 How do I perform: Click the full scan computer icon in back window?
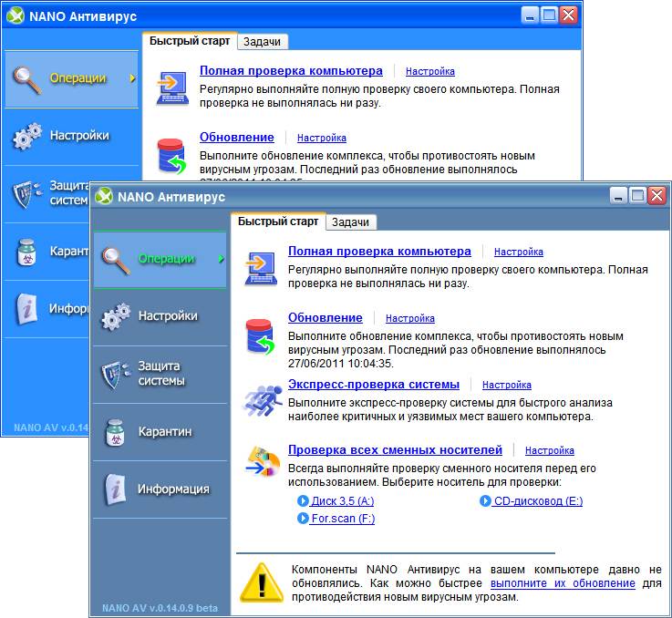(173, 88)
